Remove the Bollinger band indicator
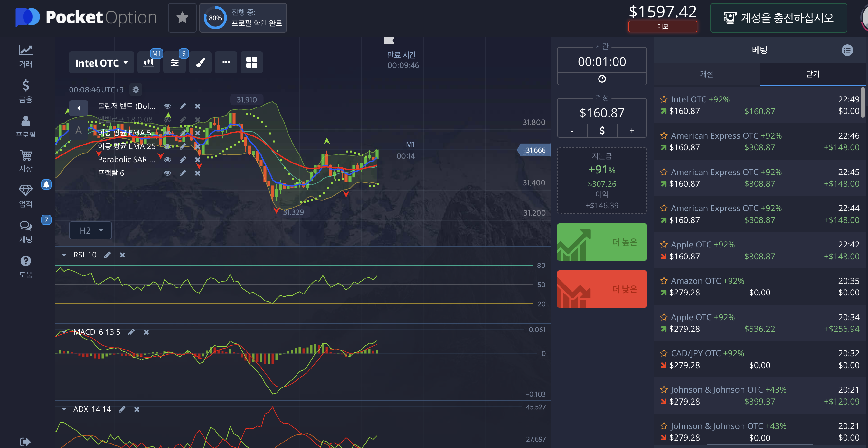Screen dimensions: 868x448 [198, 106]
